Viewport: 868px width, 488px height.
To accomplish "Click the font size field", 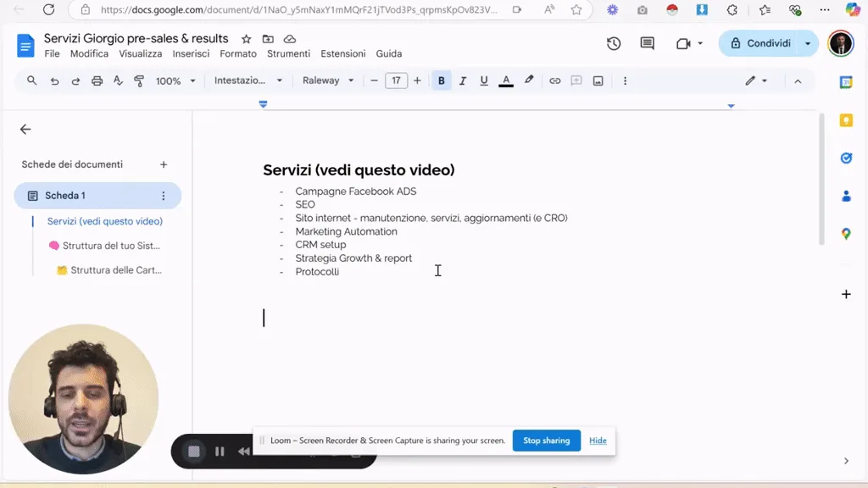I will click(397, 80).
